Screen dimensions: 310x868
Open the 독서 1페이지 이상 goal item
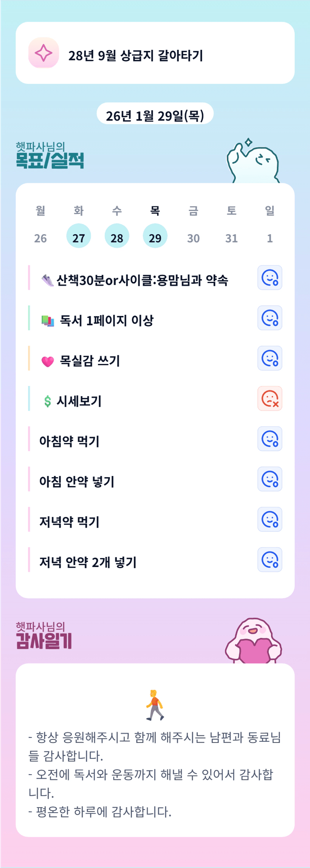(x=107, y=321)
